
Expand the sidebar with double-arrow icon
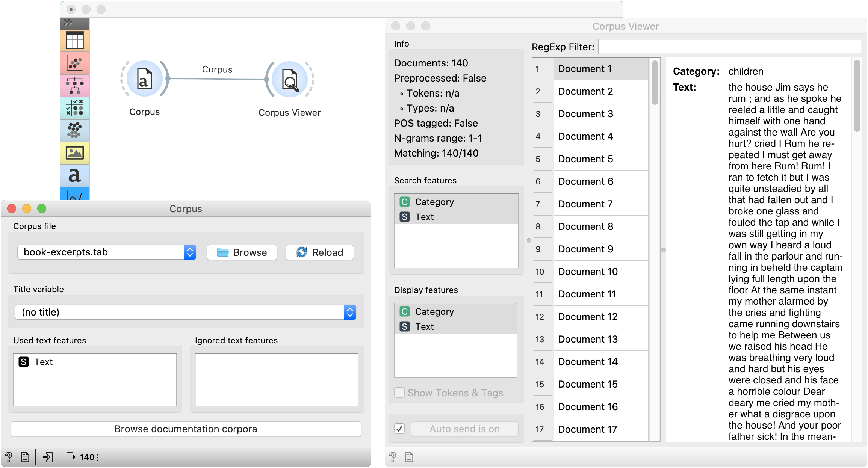click(68, 23)
